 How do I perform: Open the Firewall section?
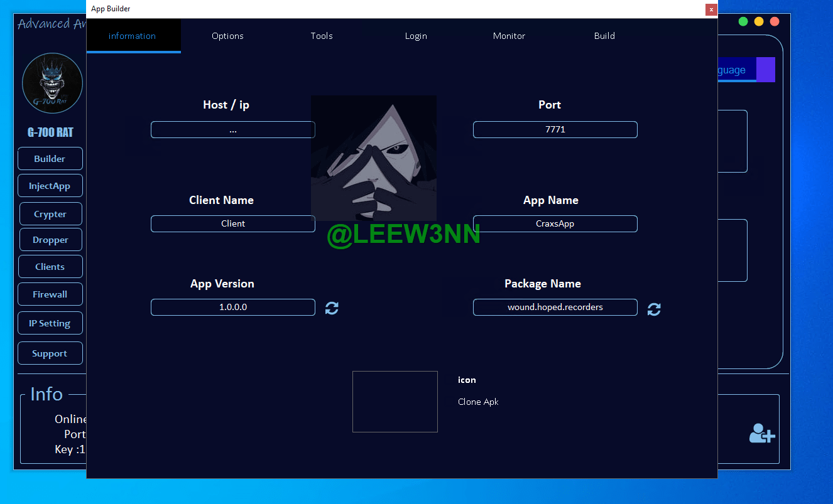[x=50, y=294]
